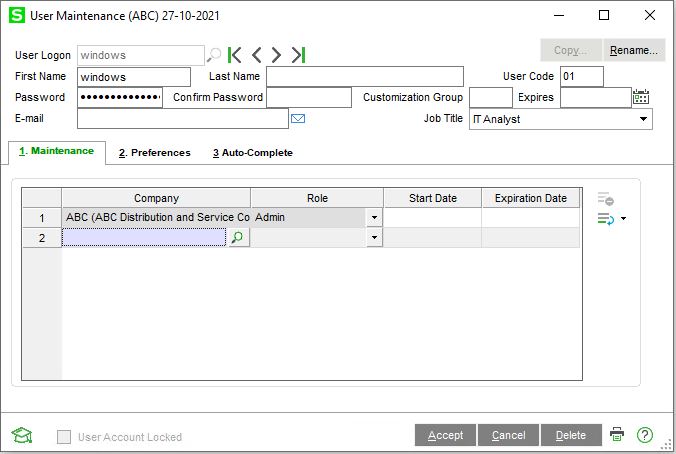Click the delete row icon beside grid
Image resolution: width=676 pixels, height=454 pixels.
(x=605, y=199)
